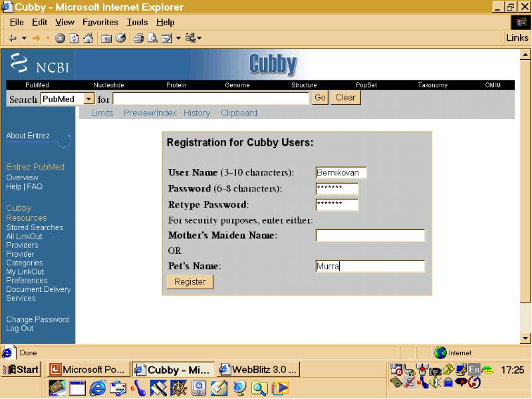Click the blank window quick launch icon
This screenshot has height=399, width=532.
pos(77,388)
